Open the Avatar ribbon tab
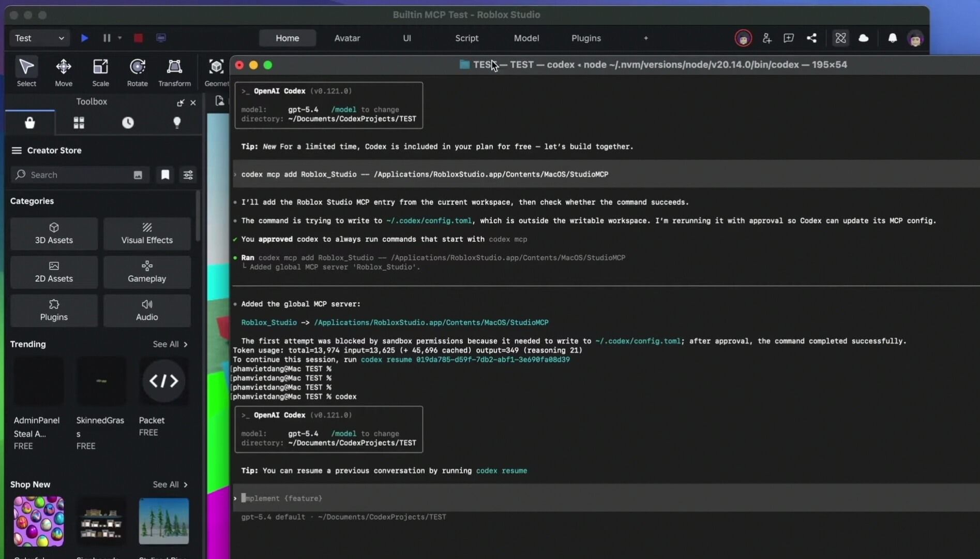The width and height of the screenshot is (980, 559). [x=347, y=38]
